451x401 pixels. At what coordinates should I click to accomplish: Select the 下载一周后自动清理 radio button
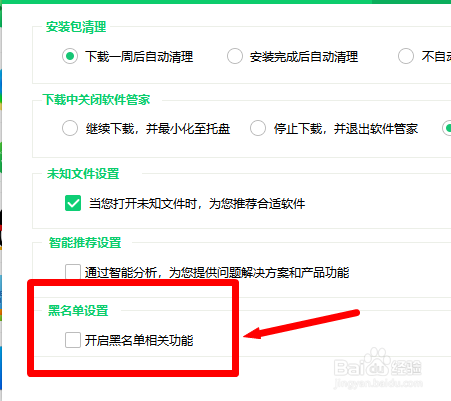(70, 56)
